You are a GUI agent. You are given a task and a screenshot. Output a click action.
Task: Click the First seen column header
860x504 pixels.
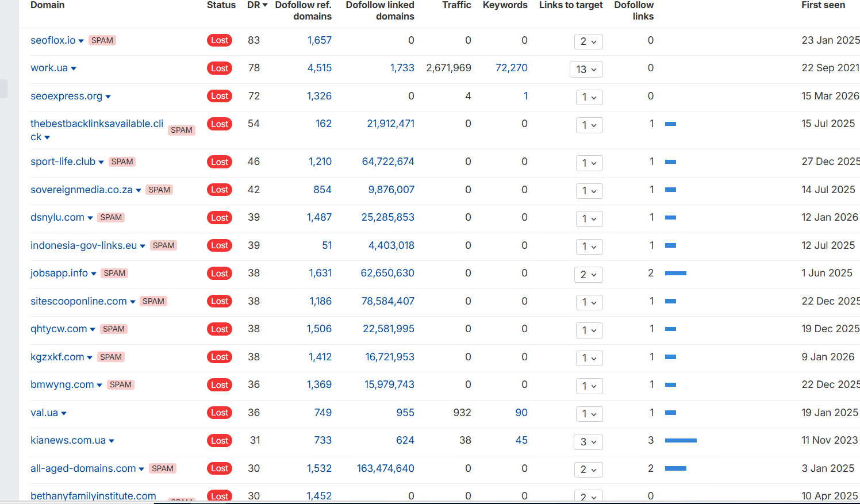[x=823, y=5]
